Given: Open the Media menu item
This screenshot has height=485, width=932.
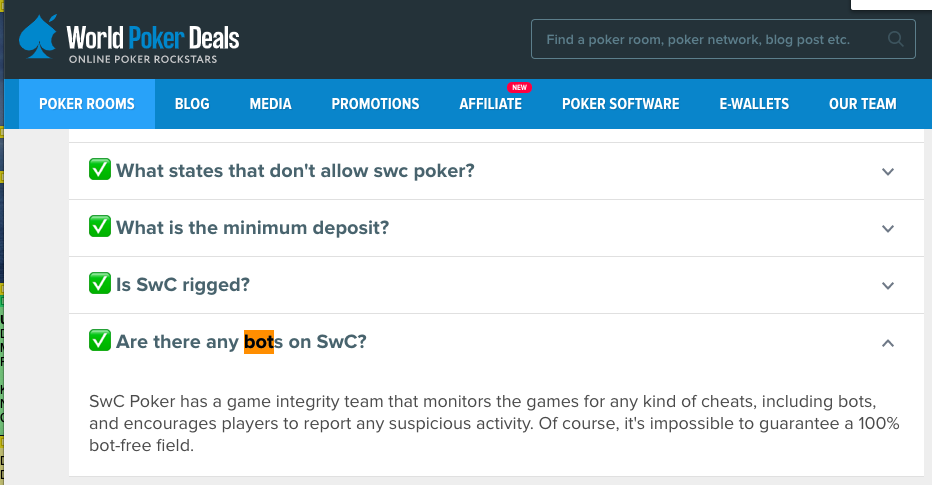Looking at the screenshot, I should point(270,104).
